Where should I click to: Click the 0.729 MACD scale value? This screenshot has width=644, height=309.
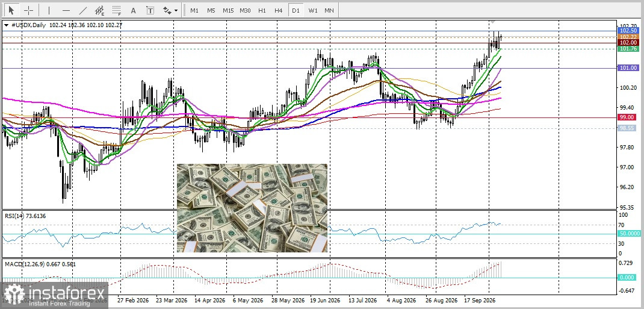626,263
